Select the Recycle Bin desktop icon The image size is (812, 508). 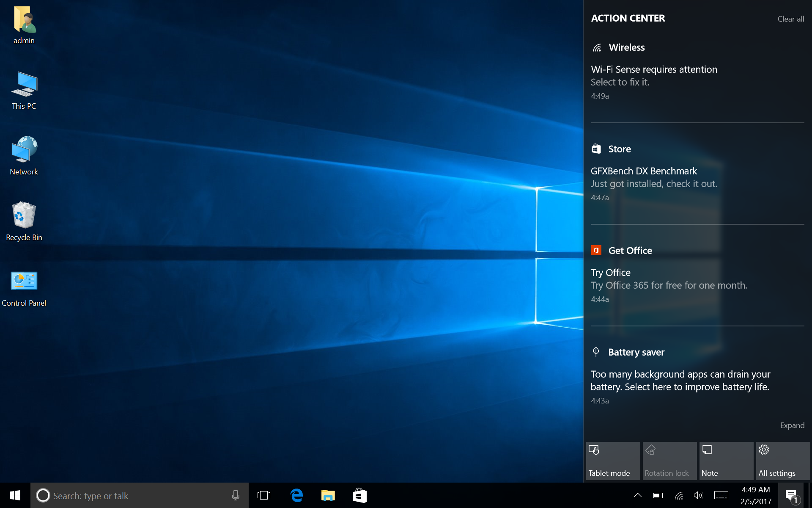(24, 221)
